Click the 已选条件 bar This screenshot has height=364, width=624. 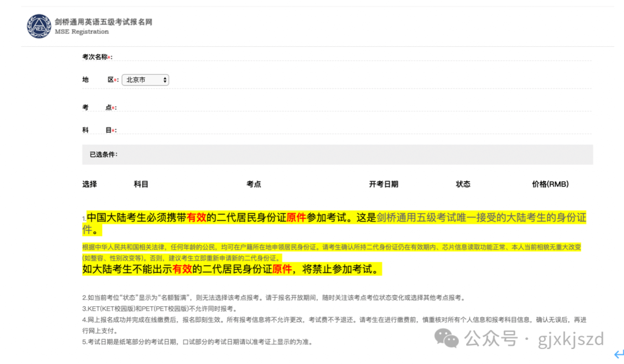[337, 154]
